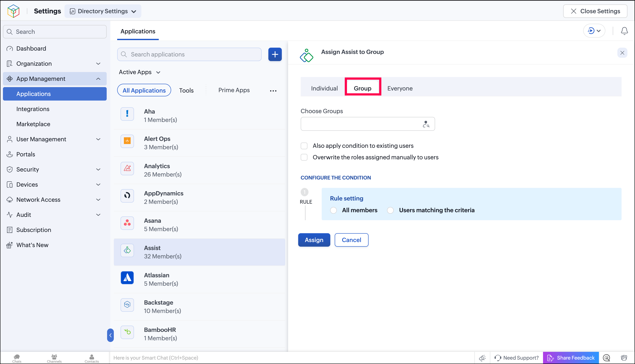Click the notification bell icon
Image resolution: width=635 pixels, height=364 pixels.
pos(624,31)
